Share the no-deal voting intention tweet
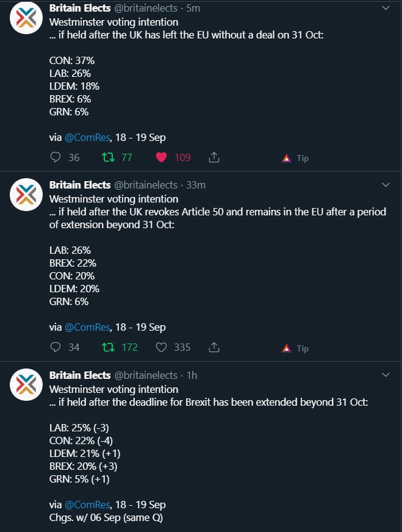Viewport: 402px width, 532px height. (x=214, y=157)
